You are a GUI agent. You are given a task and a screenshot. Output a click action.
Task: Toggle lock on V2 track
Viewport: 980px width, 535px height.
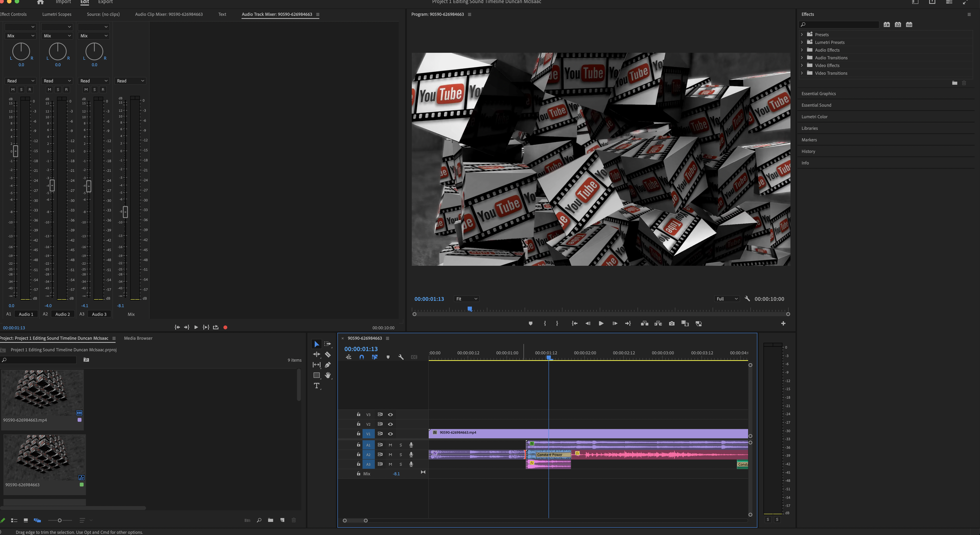(x=358, y=424)
